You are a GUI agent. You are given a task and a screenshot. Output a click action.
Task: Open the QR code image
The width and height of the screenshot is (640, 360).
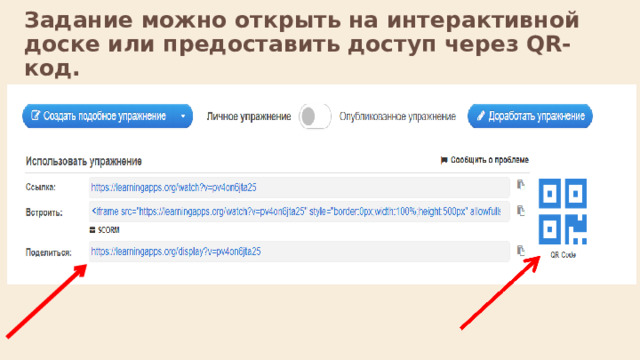pos(562,211)
